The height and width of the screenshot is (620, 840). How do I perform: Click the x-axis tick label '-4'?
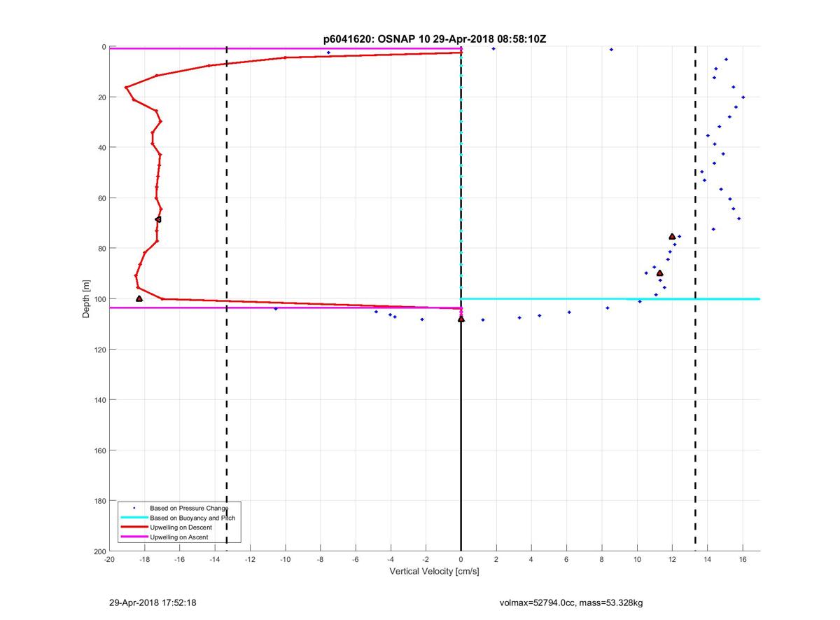[x=391, y=560]
